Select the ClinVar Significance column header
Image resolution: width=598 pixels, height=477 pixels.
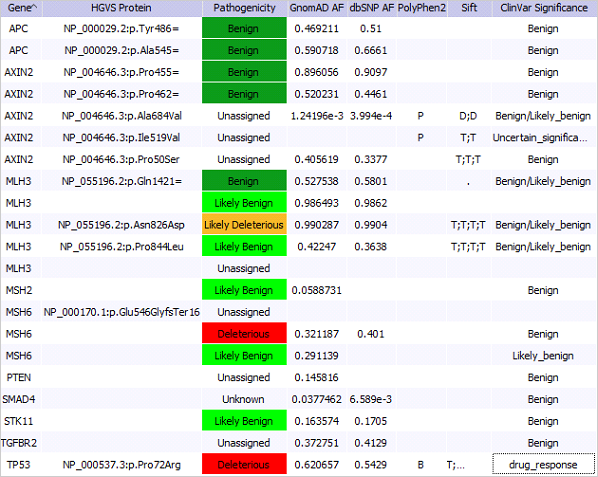coord(544,8)
